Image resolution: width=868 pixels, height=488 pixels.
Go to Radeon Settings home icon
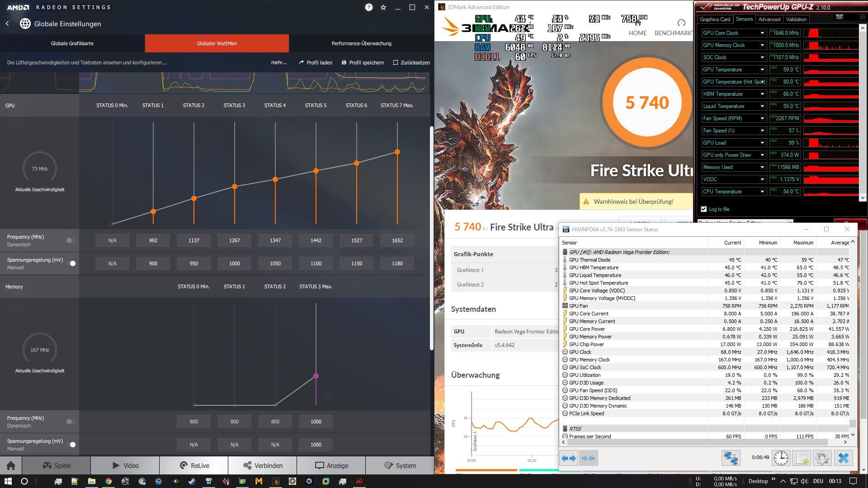click(x=11, y=465)
